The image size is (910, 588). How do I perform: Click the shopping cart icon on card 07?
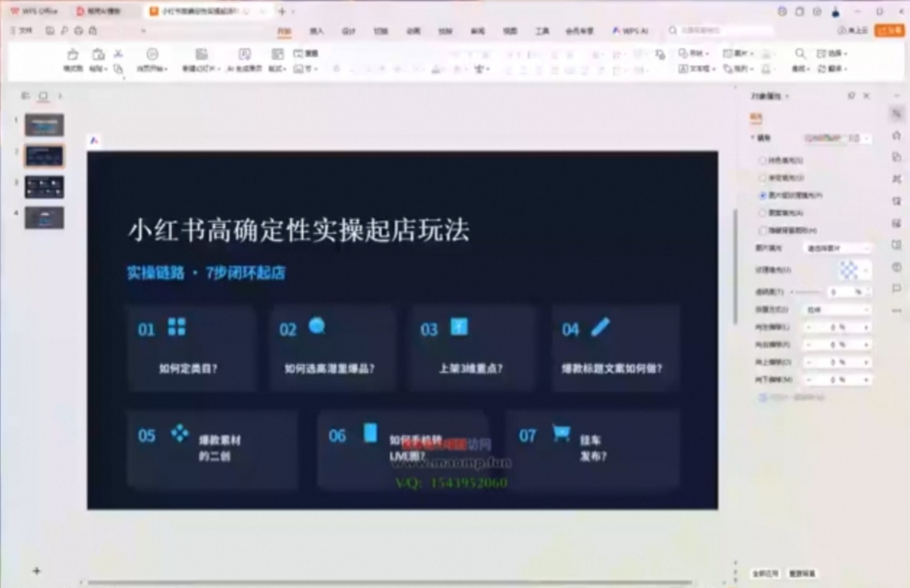click(561, 433)
